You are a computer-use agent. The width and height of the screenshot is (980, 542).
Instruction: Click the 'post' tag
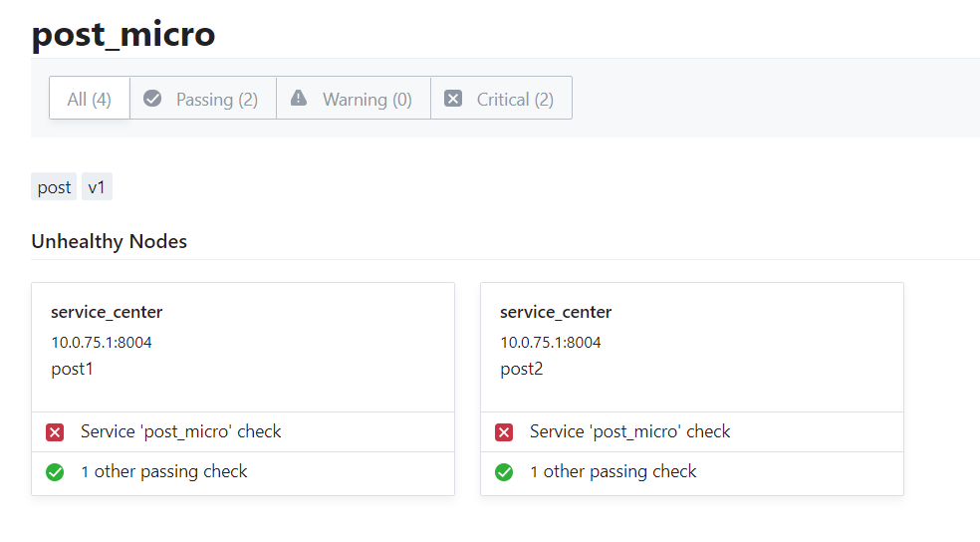click(55, 187)
